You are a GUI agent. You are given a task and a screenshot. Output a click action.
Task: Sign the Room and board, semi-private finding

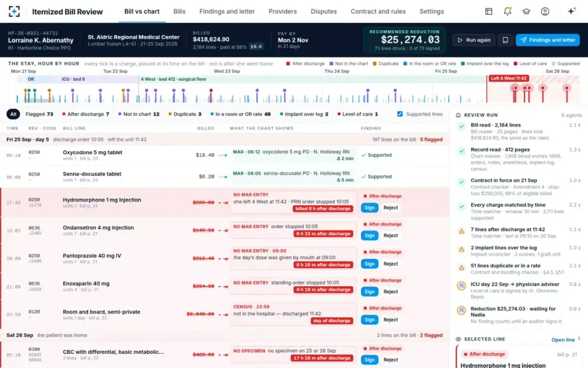pyautogui.click(x=369, y=320)
